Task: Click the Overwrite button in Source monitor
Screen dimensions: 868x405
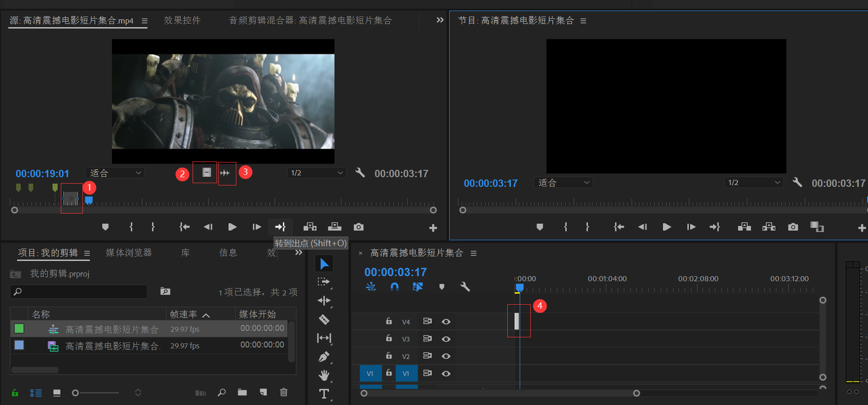Action: click(x=334, y=227)
